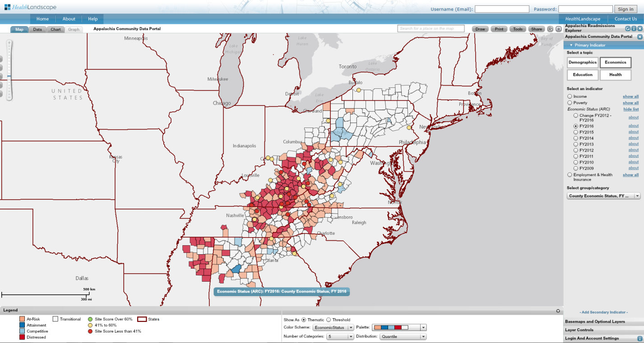
Task: Open the Help menu
Action: tap(93, 19)
